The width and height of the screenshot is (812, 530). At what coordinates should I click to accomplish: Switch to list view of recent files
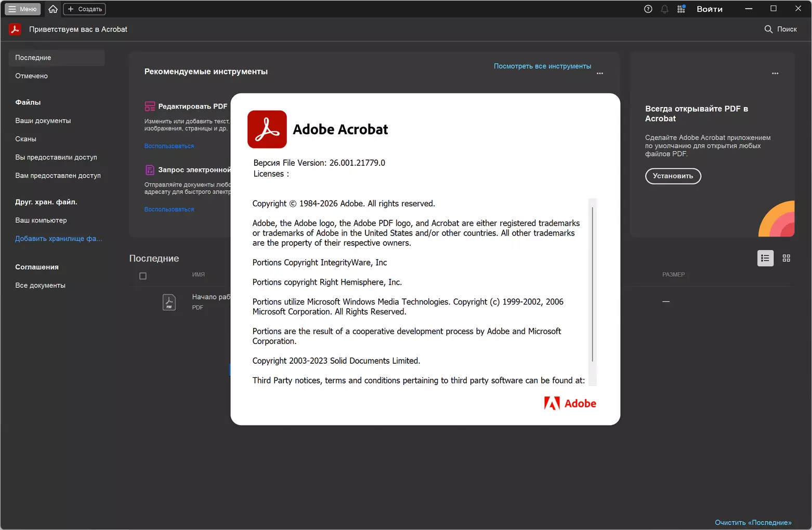pos(765,258)
